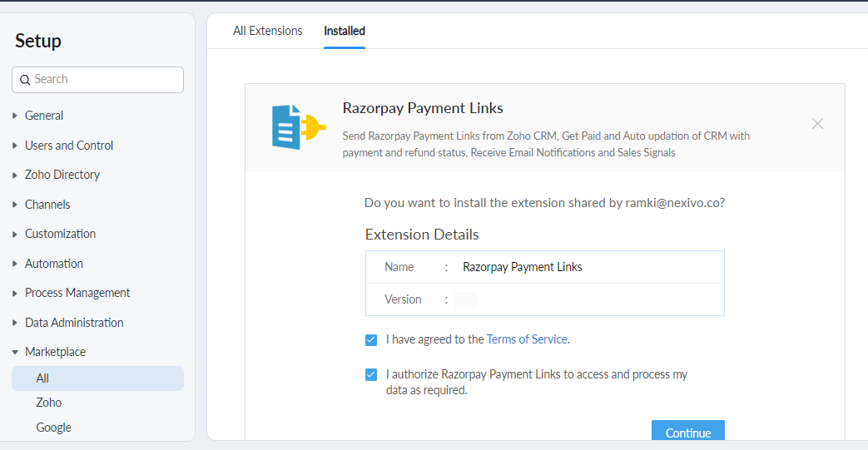
Task: Click into the Setup Search field
Action: tap(97, 80)
